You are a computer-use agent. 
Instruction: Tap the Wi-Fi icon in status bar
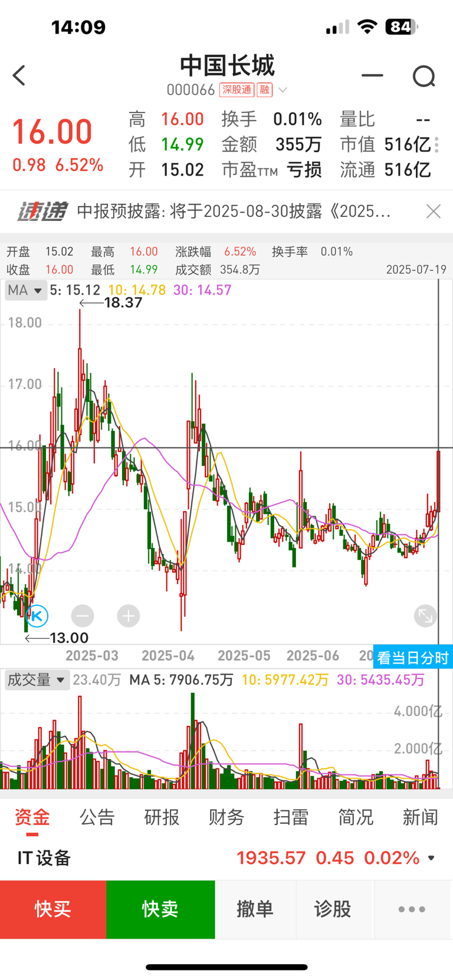(x=367, y=27)
